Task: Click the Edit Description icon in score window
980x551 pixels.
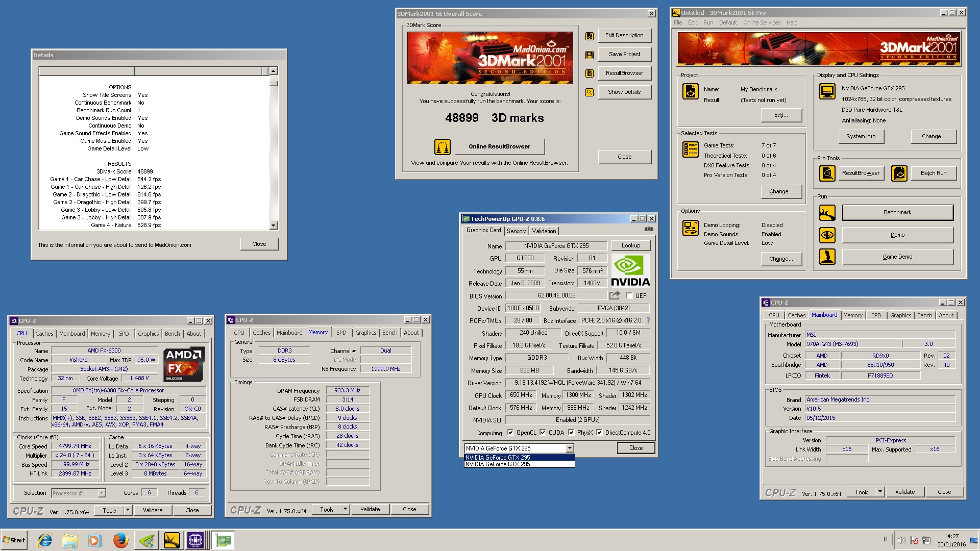Action: [590, 36]
